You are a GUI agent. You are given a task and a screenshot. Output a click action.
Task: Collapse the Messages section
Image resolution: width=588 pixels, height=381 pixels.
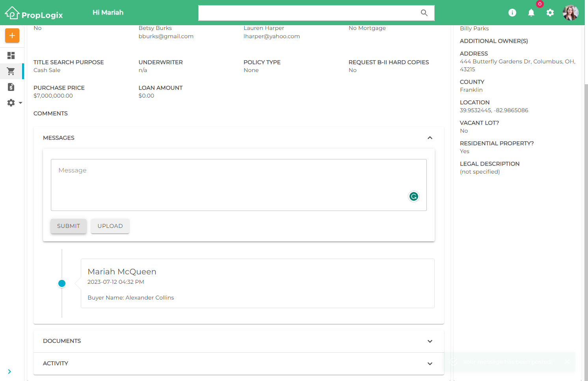(430, 138)
